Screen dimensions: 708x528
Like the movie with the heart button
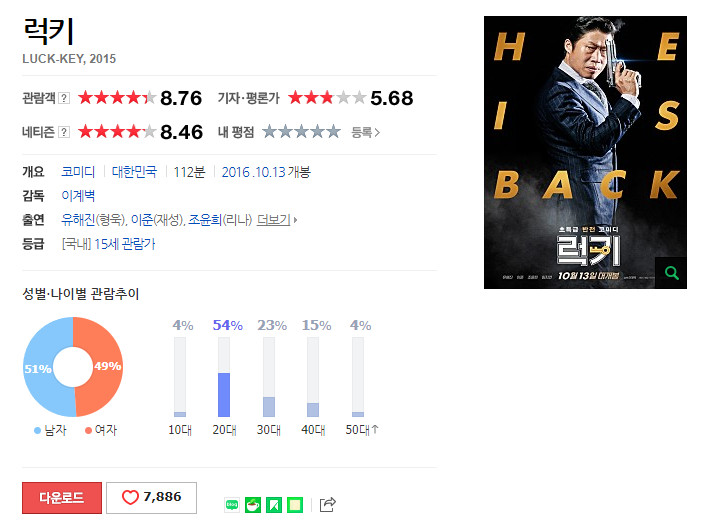151,497
